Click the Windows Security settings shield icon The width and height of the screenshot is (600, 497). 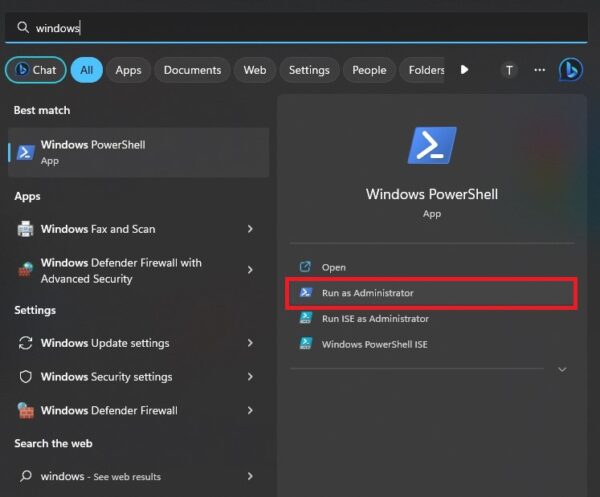pyautogui.click(x=26, y=377)
